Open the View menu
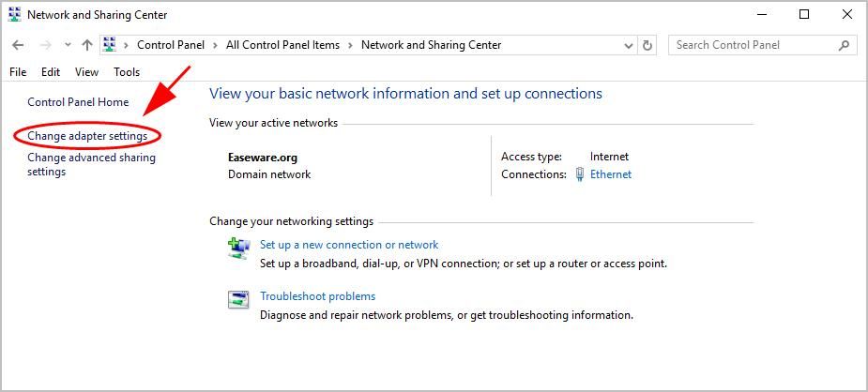This screenshot has height=392, width=868. [86, 72]
